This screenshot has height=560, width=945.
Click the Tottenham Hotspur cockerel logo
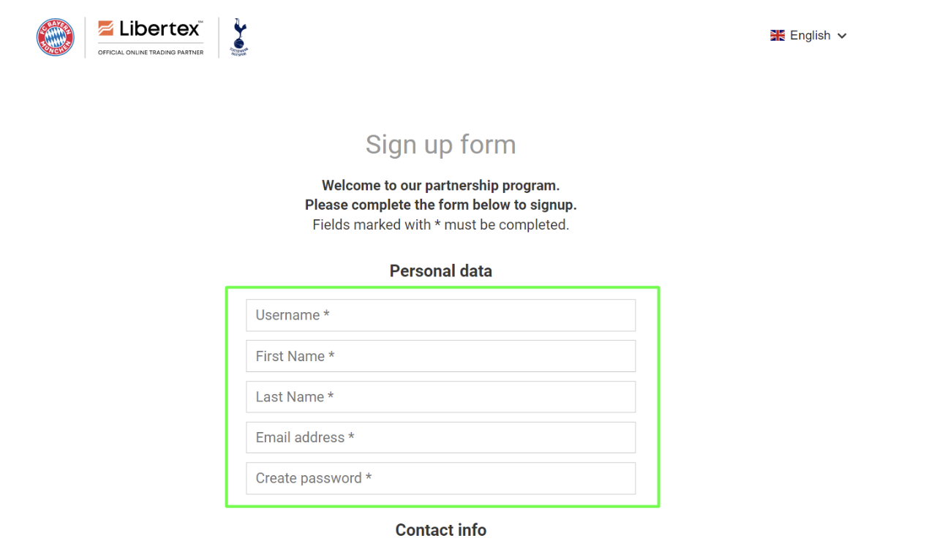[x=239, y=37]
